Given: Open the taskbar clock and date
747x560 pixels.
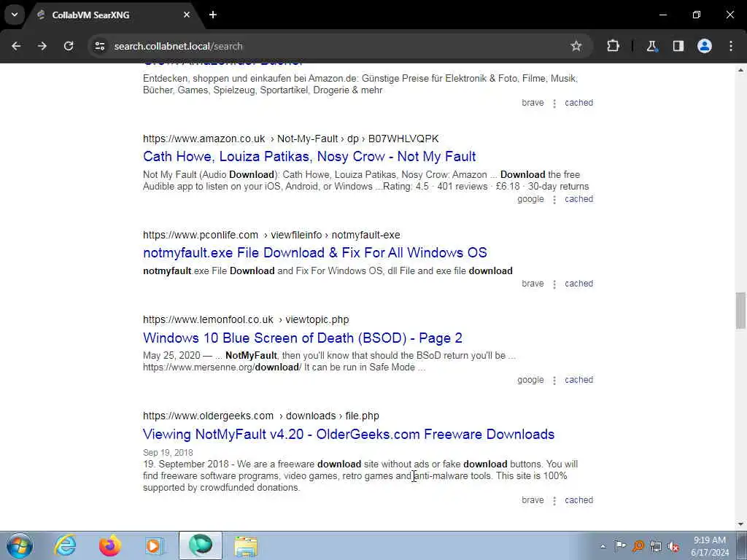Looking at the screenshot, I should tap(709, 546).
